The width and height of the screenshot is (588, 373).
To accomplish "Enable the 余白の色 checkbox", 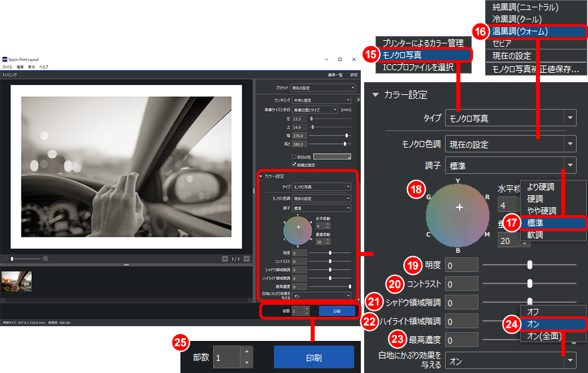I will tap(293, 156).
